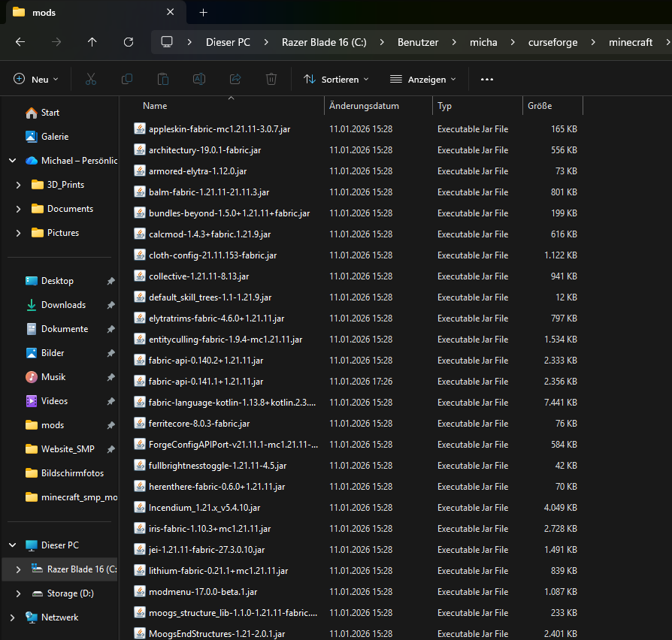Image resolution: width=672 pixels, height=640 pixels.
Task: Collapse the Dieser PC tree node
Action: click(12, 545)
